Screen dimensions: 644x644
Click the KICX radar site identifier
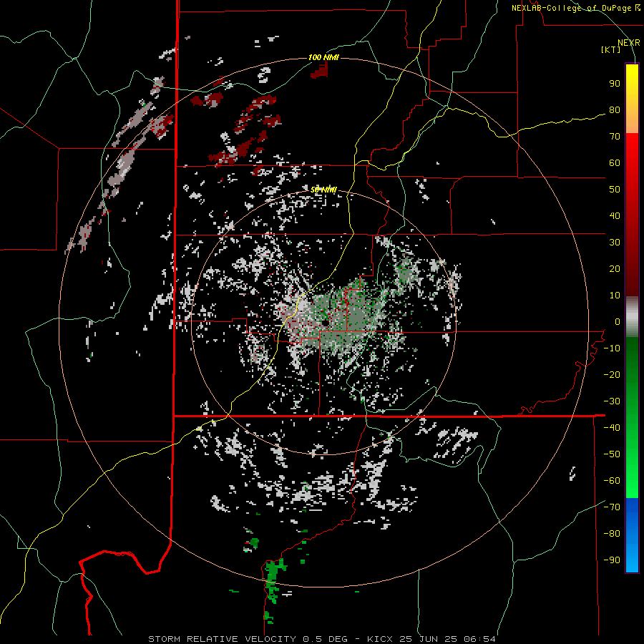(x=380, y=639)
